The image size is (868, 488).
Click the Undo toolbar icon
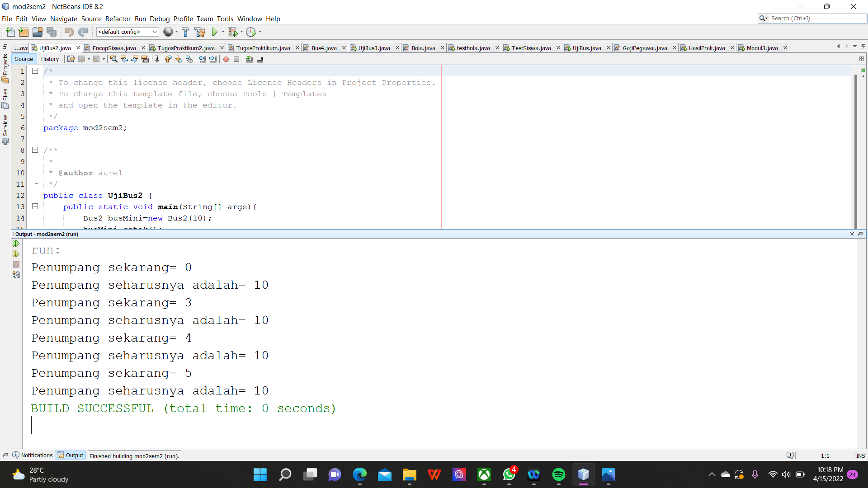coord(69,32)
